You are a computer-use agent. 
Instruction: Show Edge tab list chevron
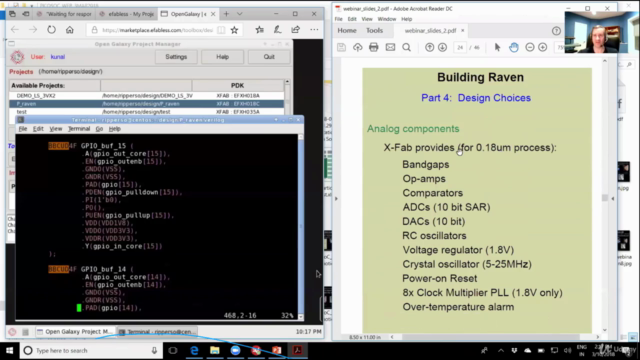click(x=240, y=14)
